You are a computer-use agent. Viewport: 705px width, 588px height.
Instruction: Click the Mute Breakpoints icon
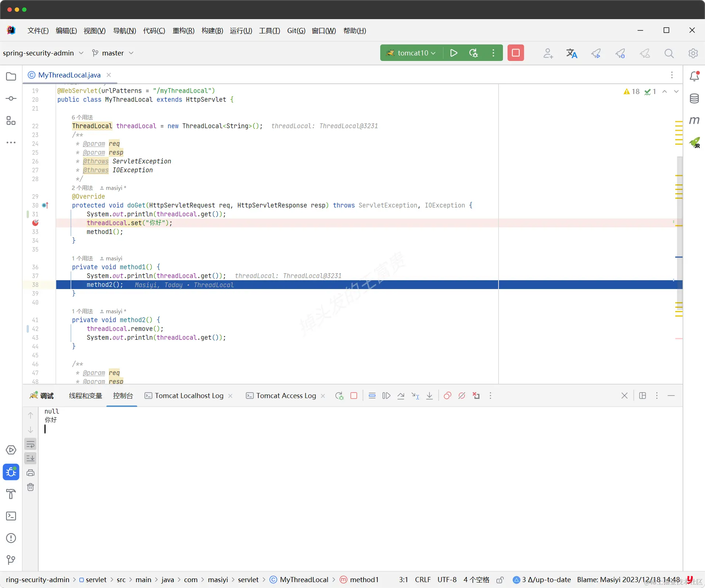tap(462, 396)
